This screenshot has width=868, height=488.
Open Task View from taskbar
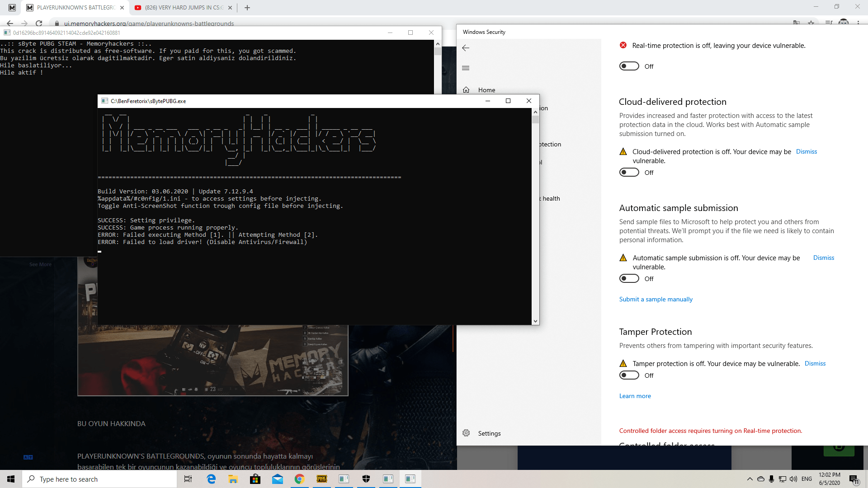pyautogui.click(x=188, y=479)
